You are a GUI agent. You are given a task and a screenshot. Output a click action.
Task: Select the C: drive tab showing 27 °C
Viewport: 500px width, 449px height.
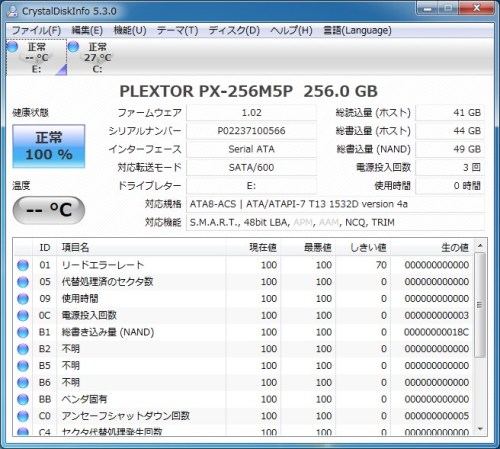point(97,58)
